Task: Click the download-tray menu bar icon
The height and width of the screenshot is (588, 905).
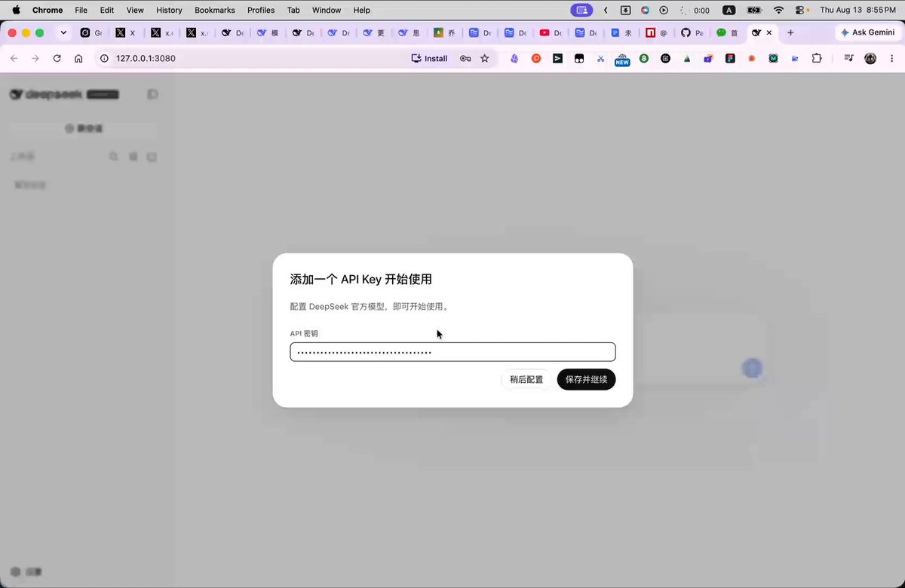Action: click(x=625, y=10)
